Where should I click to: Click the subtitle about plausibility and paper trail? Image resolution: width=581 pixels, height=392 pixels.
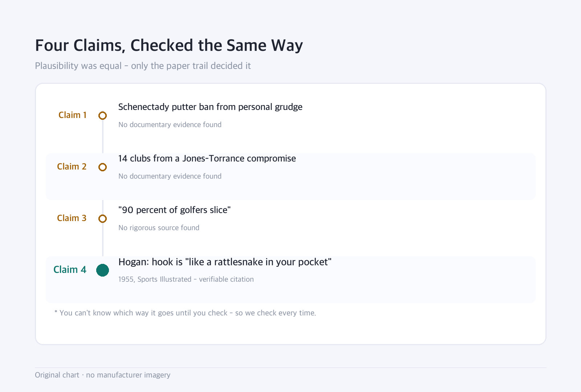143,66
